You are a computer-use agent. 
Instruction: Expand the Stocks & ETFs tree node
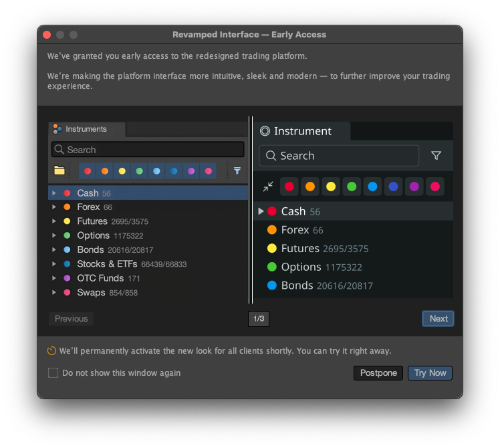(54, 264)
